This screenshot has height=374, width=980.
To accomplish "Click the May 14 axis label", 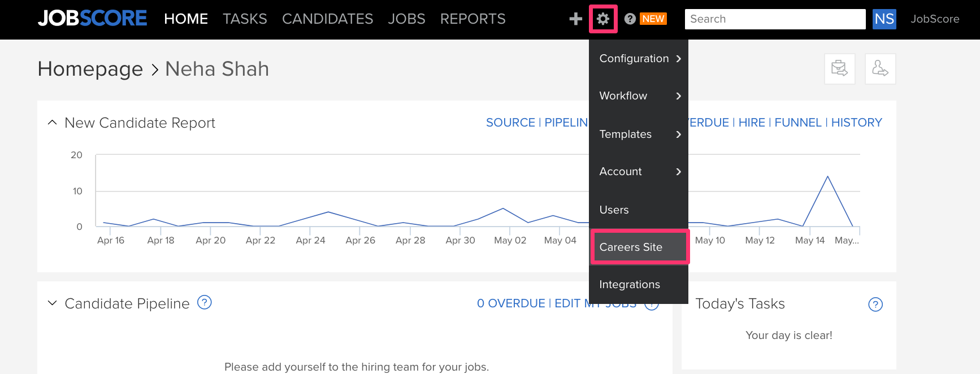I will click(810, 241).
